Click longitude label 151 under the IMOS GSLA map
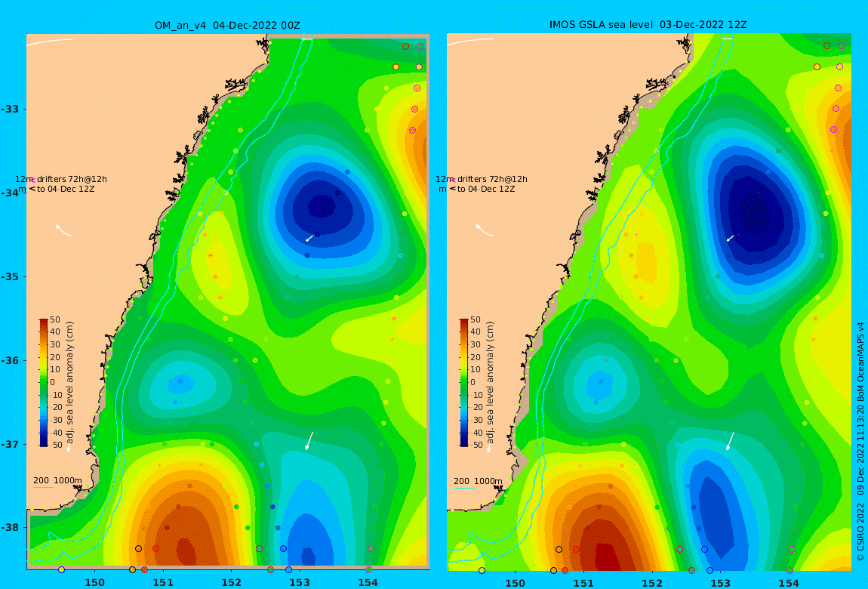Viewport: 868px width, 589px height. coord(583,583)
